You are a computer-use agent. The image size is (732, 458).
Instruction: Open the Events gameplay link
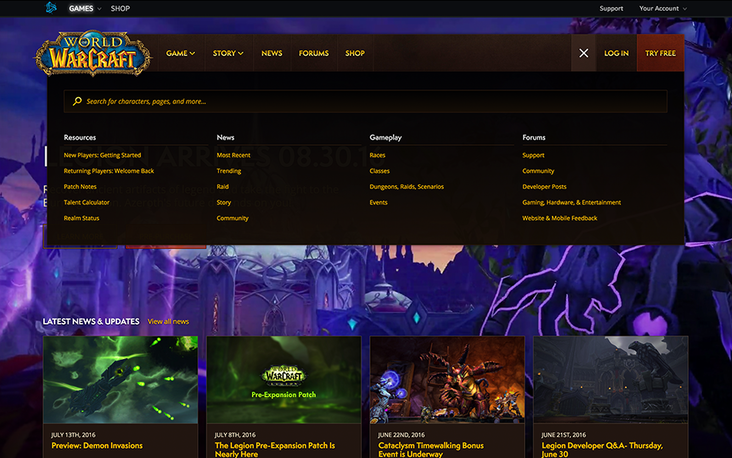pyautogui.click(x=379, y=202)
